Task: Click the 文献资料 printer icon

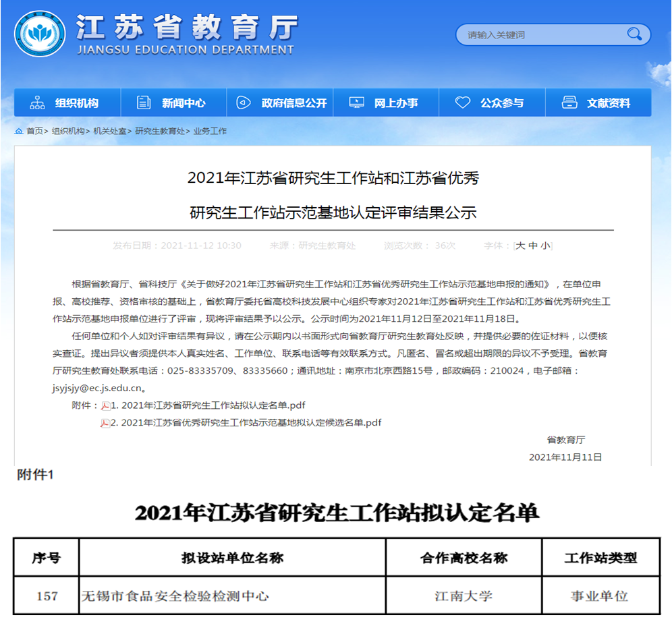Action: 569,103
